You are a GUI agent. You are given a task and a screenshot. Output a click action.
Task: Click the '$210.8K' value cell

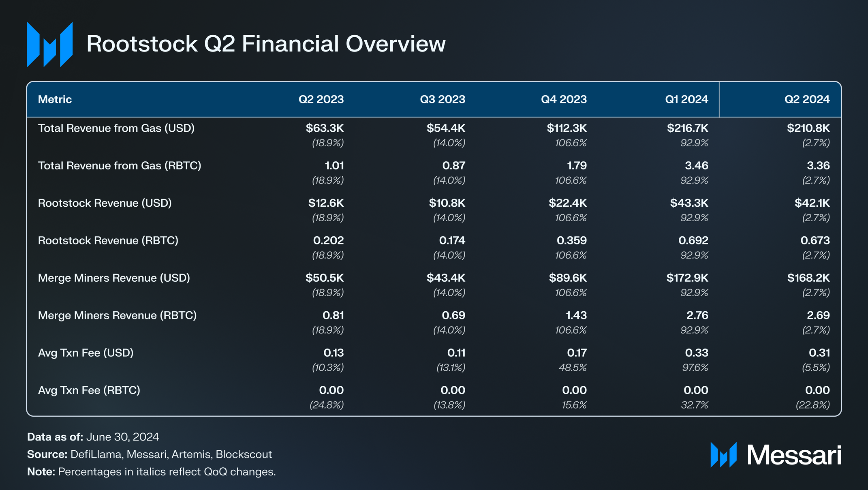808,128
